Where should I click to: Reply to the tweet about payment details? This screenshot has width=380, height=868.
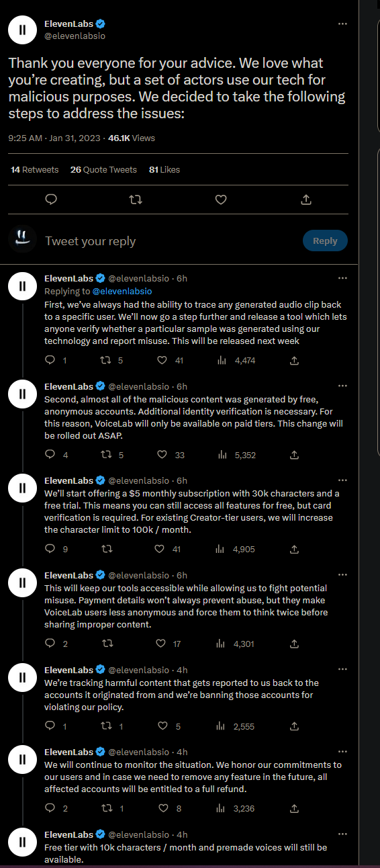click(x=50, y=644)
